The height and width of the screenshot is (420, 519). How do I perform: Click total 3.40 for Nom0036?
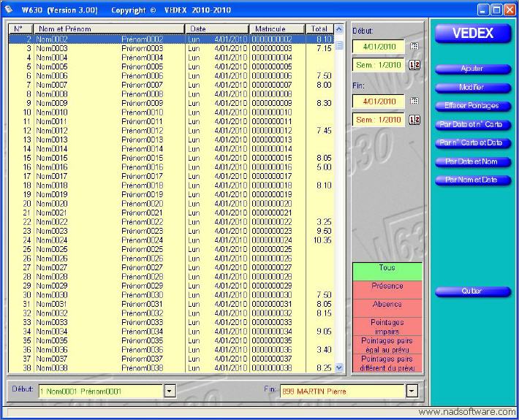click(324, 350)
